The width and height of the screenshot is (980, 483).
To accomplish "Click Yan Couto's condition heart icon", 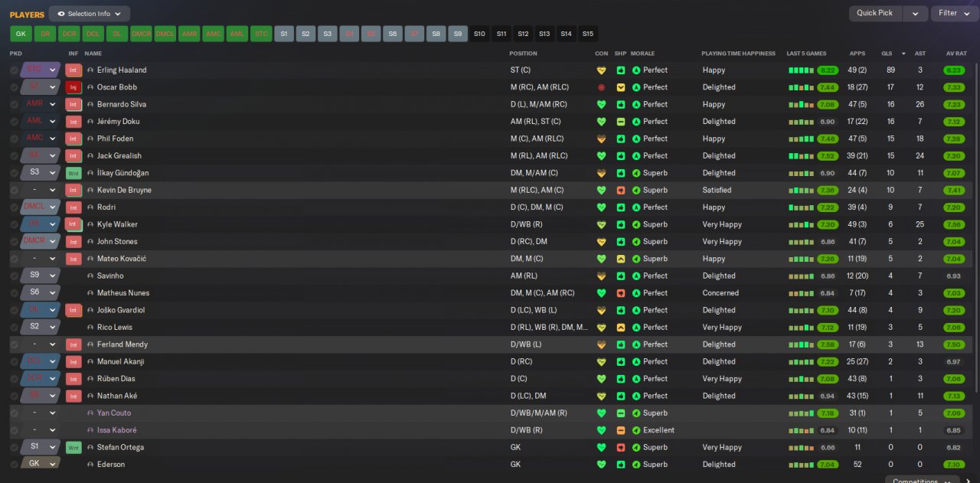I will 601,413.
